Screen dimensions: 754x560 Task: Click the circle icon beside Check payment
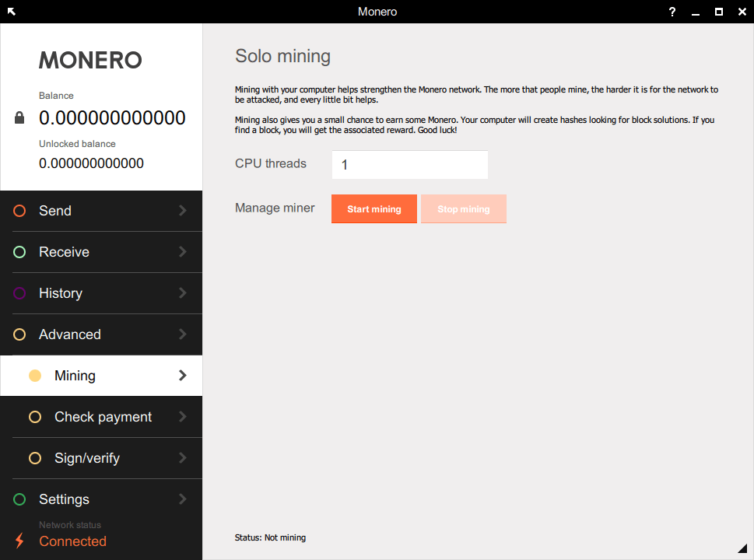tap(35, 417)
